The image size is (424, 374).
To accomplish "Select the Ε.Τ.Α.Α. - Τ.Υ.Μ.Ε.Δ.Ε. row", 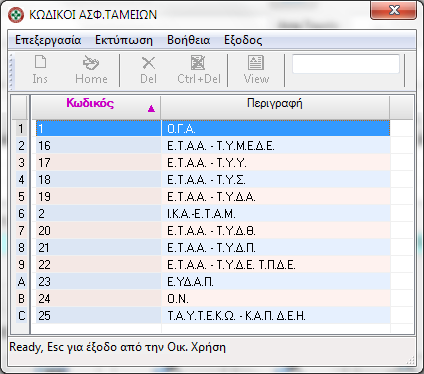I will [213, 146].
